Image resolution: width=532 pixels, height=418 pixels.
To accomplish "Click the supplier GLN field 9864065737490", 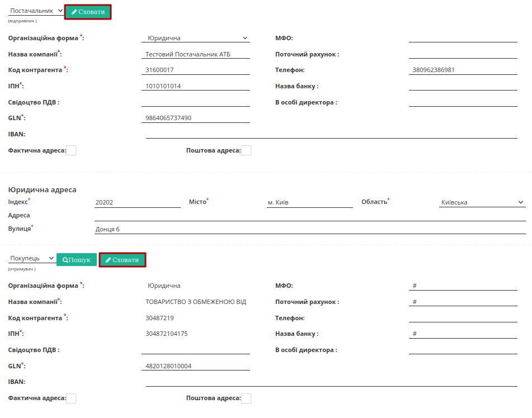I will point(196,118).
